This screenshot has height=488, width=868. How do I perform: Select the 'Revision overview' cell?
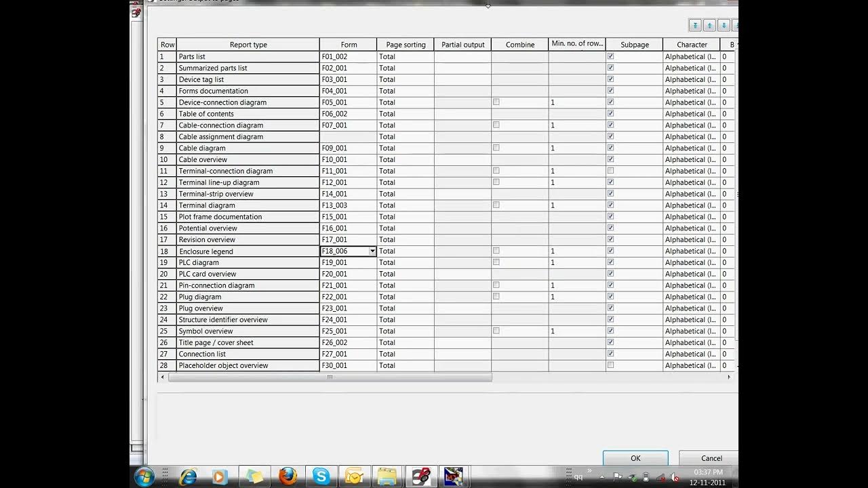(248, 239)
